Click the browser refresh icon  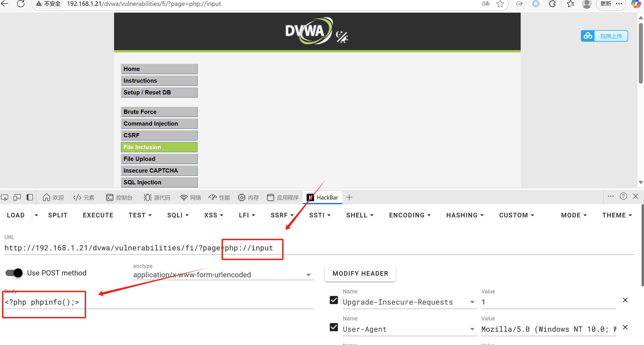point(21,4)
